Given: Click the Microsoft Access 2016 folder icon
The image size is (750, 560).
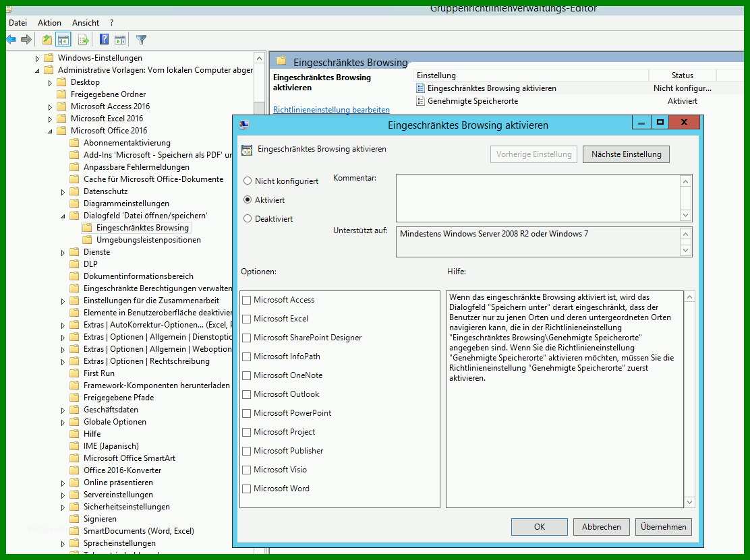Looking at the screenshot, I should point(61,106).
